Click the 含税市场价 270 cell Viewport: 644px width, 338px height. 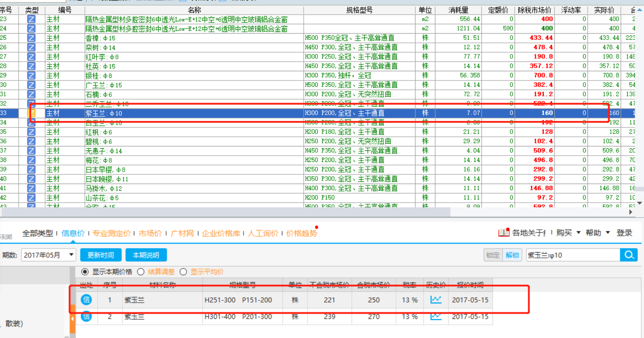(374, 317)
